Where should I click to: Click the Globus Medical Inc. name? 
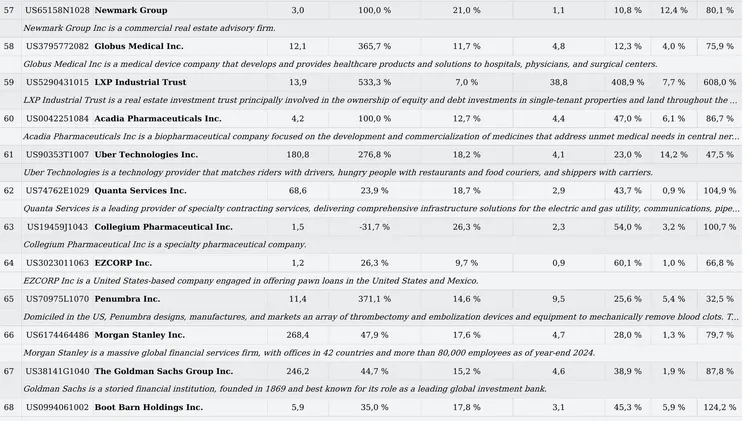(139, 46)
